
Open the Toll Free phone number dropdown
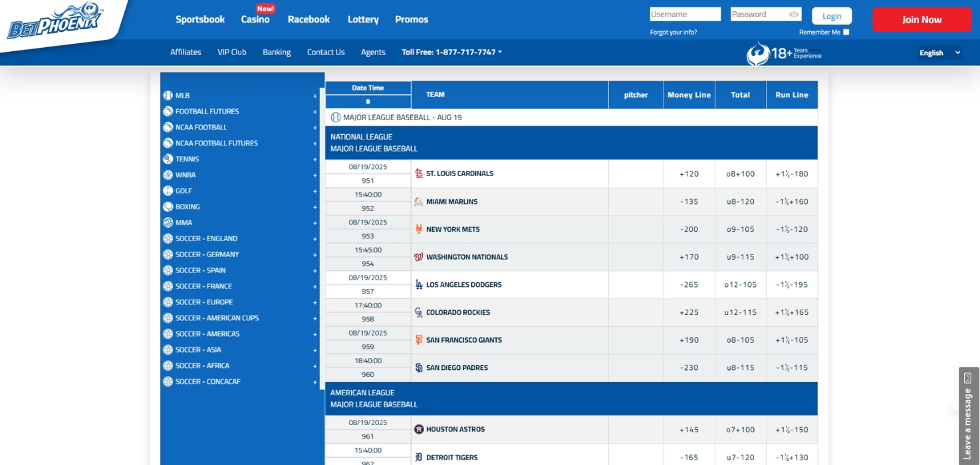451,52
